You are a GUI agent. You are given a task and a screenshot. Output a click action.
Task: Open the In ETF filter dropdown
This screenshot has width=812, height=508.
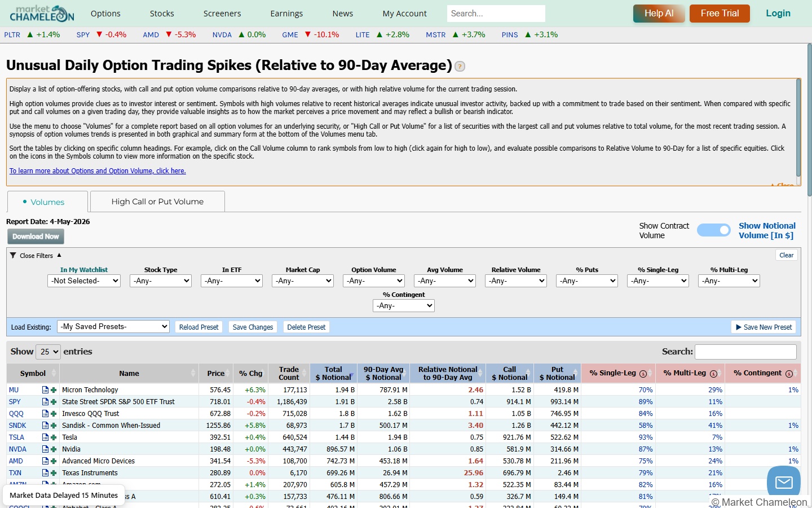click(232, 281)
